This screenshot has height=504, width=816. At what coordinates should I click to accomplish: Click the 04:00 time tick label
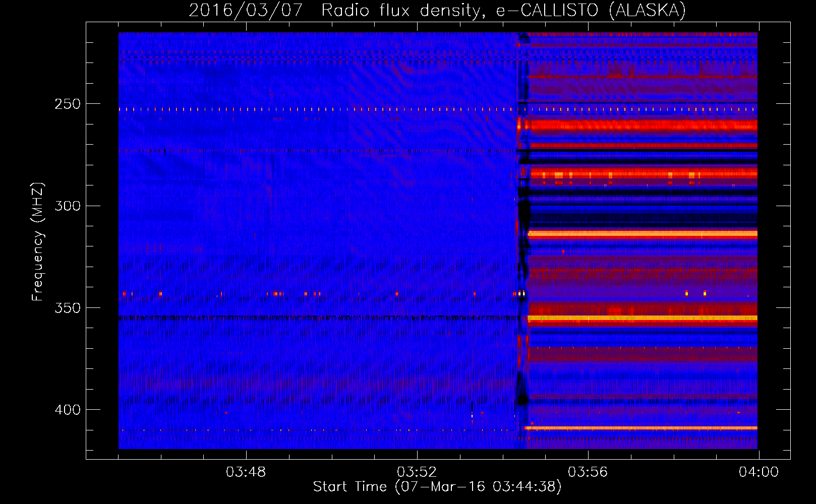[759, 472]
